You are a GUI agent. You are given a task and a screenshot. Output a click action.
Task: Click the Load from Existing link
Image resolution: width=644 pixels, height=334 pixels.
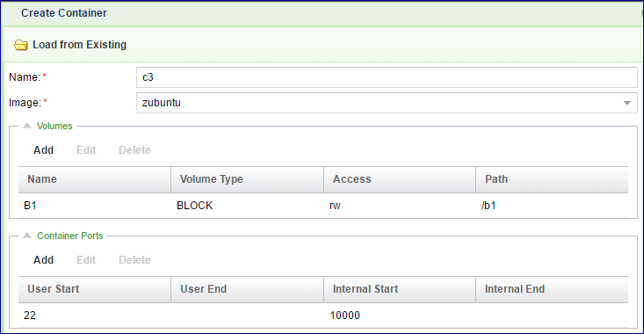pos(80,44)
